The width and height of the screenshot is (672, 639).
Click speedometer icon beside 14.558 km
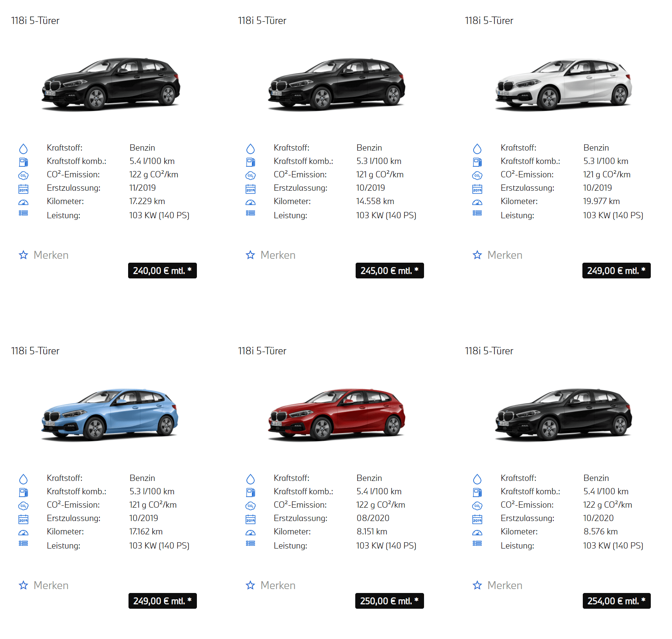coord(250,203)
